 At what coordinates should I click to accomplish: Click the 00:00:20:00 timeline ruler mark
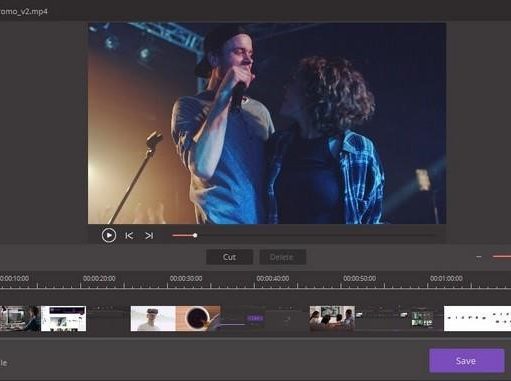tap(99, 278)
